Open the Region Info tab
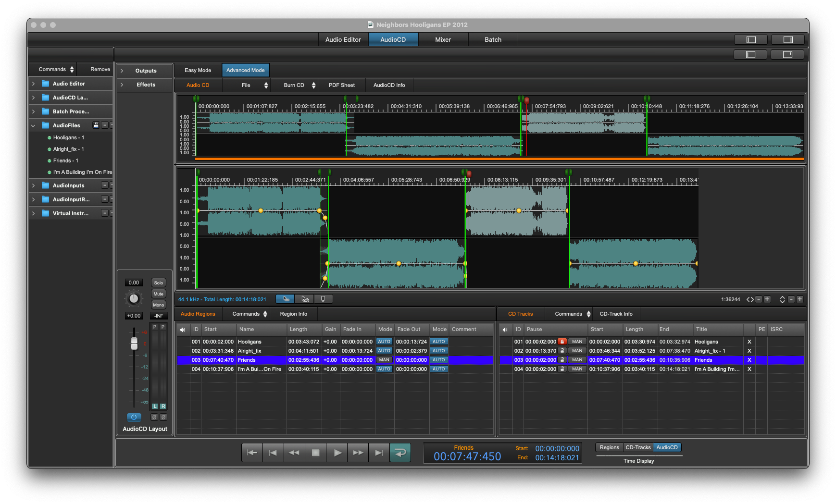Image resolution: width=836 pixels, height=504 pixels. point(293,314)
